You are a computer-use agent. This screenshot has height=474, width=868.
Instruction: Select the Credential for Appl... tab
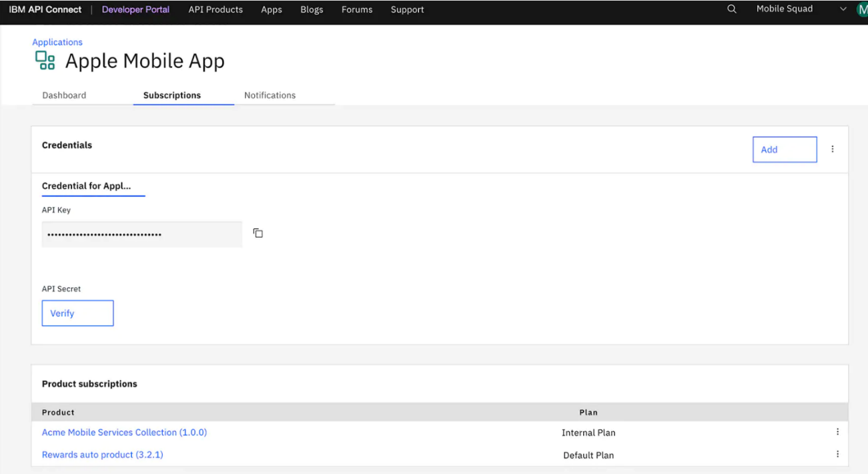(87, 186)
